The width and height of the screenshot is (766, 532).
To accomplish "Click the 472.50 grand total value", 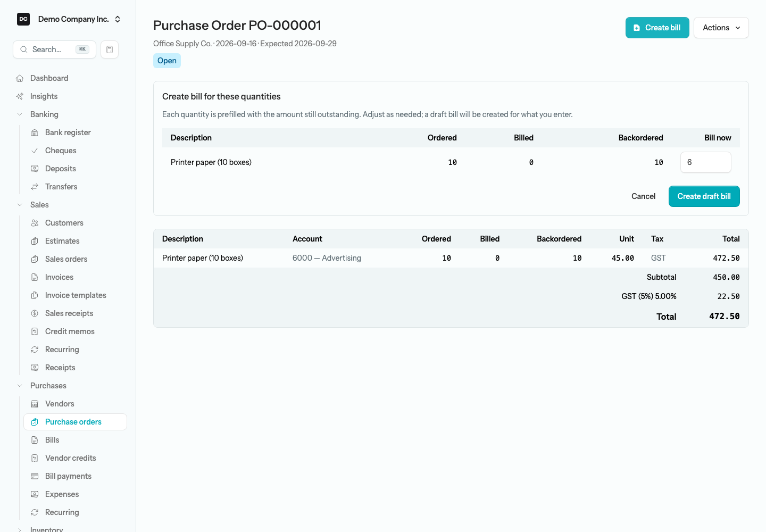I will coord(724,317).
